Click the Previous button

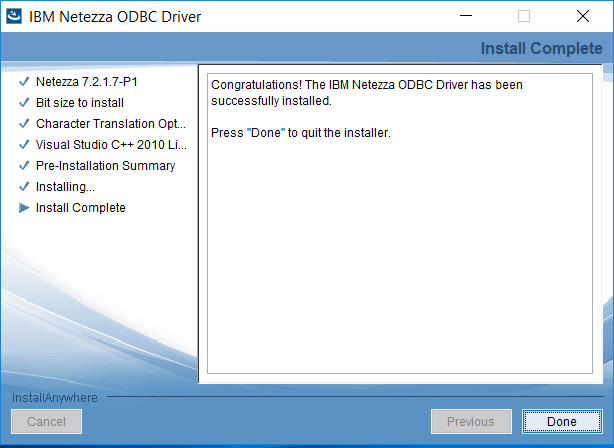pos(470,422)
